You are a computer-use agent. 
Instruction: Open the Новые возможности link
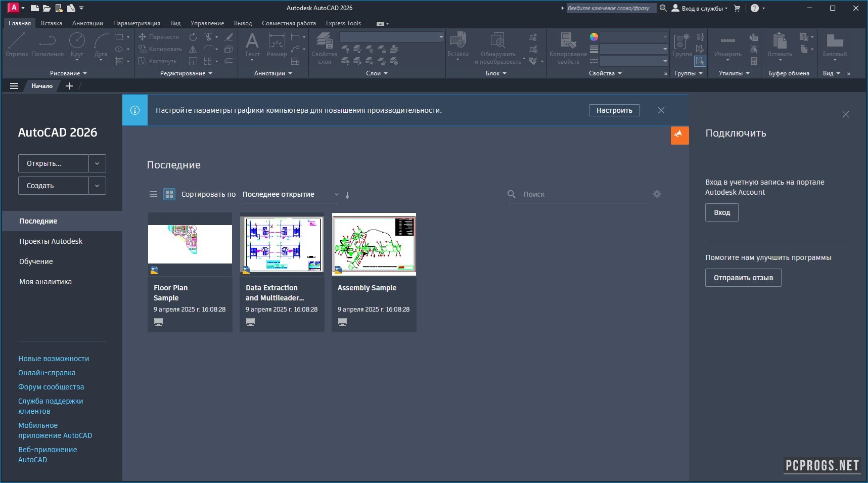click(x=54, y=359)
